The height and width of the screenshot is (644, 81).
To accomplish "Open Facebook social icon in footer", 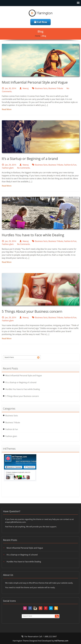I will coord(30,608).
